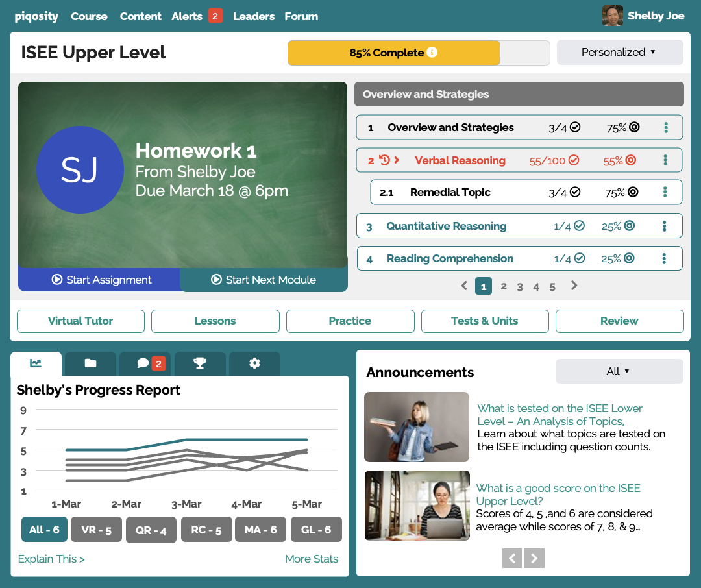
Task: Open the trophy achievements tab
Action: click(x=200, y=363)
